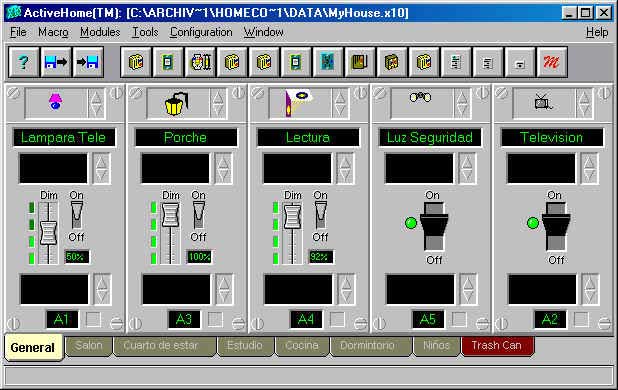Tick the checkbox beside address A3
Viewport: 618px width, 390px height.
click(215, 319)
